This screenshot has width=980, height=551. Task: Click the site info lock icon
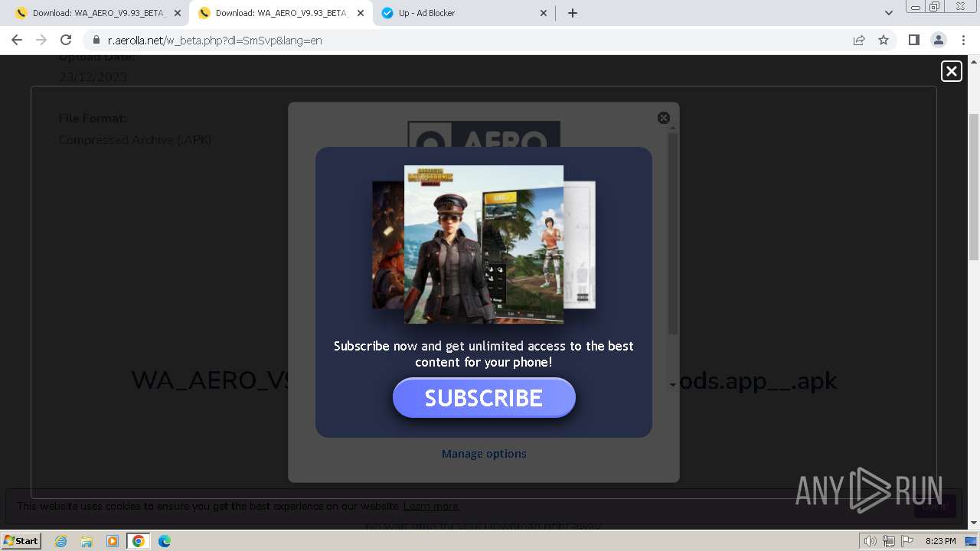96,40
